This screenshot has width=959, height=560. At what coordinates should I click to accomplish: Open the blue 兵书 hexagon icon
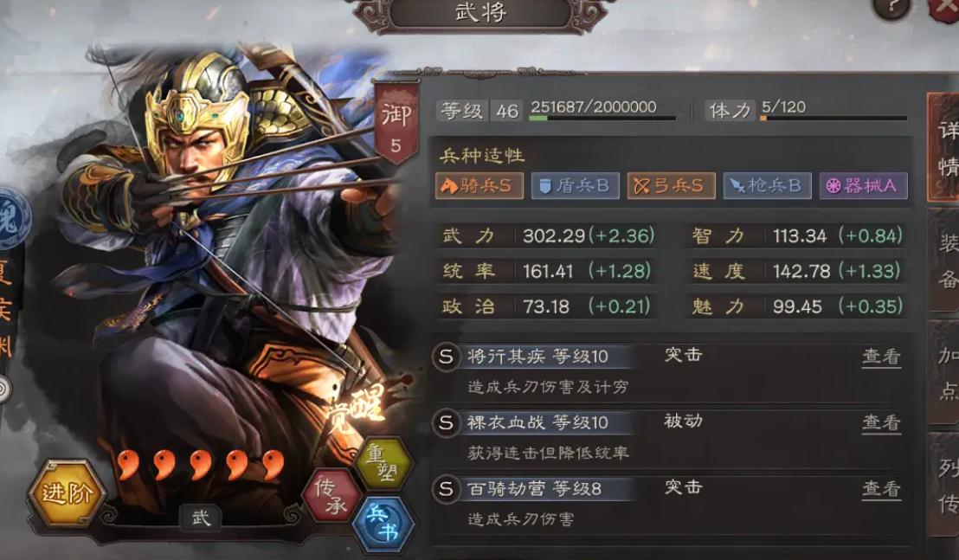(384, 524)
